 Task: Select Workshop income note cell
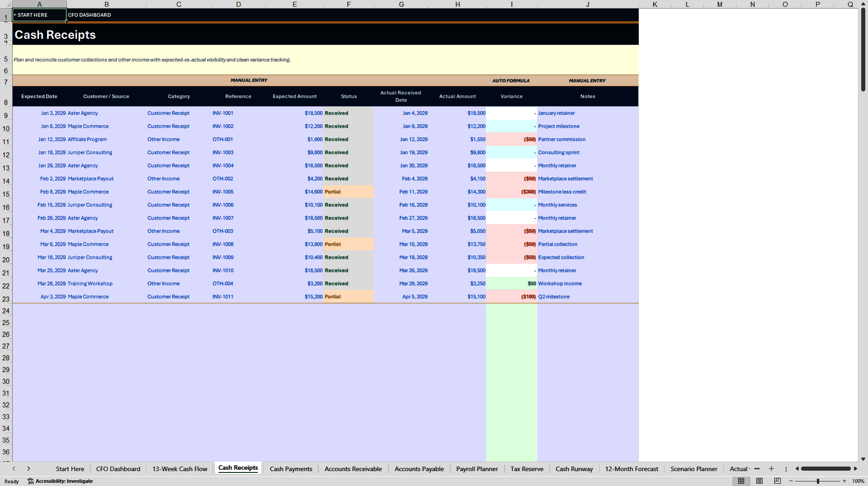[x=587, y=283]
